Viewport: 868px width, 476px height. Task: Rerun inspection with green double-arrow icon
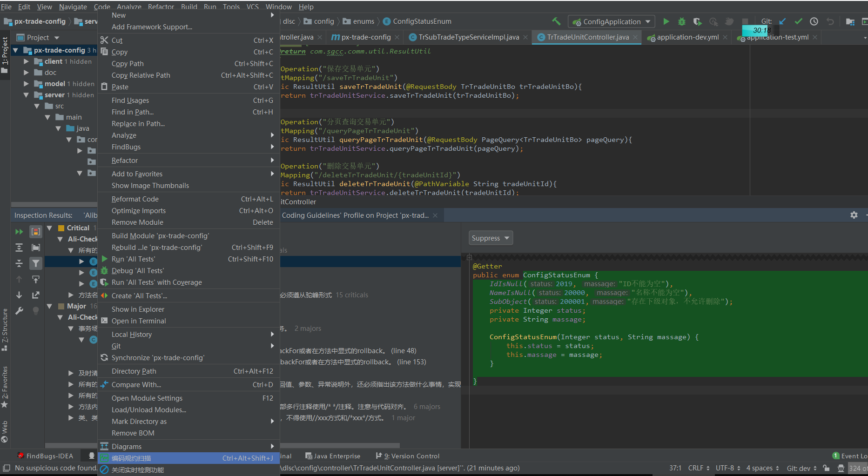coord(19,232)
